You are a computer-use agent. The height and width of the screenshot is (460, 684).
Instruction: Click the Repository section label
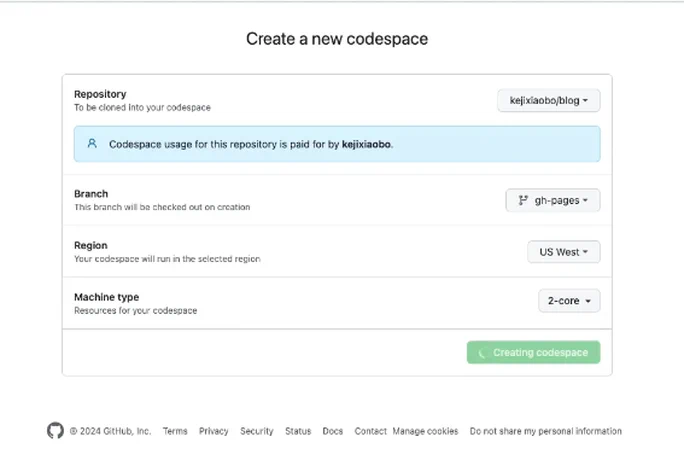pyautogui.click(x=100, y=94)
